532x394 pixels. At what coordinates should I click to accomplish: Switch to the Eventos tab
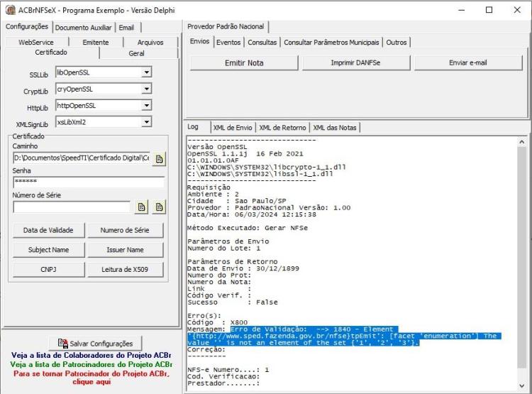[x=228, y=43]
